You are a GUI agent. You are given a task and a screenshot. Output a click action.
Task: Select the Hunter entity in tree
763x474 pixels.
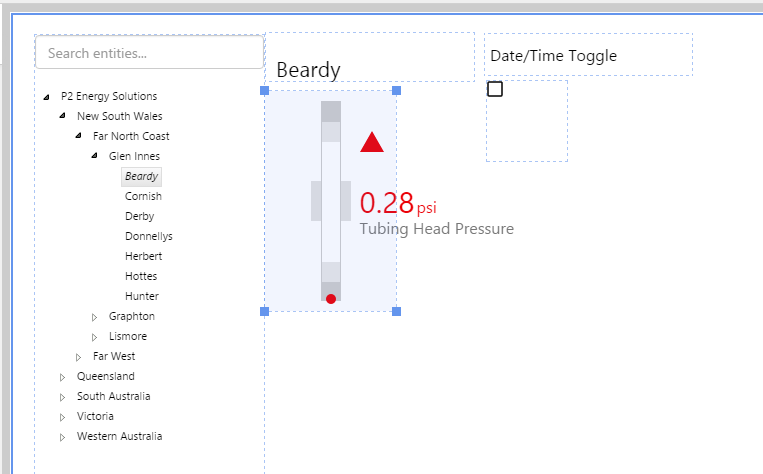(142, 296)
